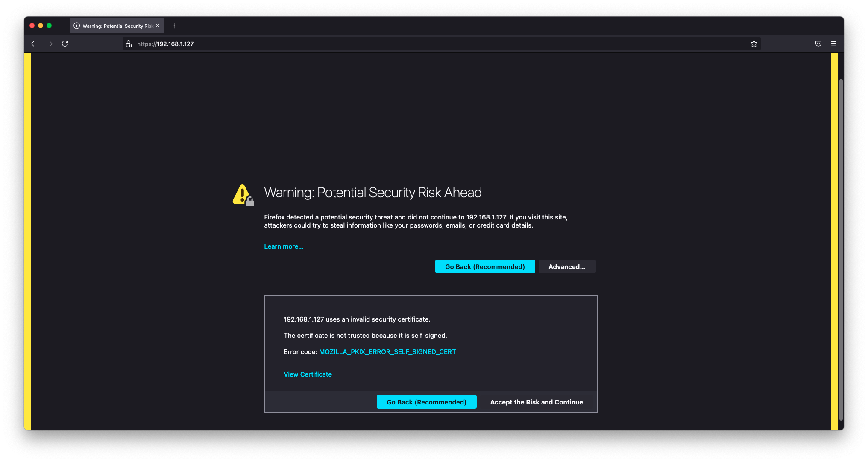Reload the current page

click(65, 44)
